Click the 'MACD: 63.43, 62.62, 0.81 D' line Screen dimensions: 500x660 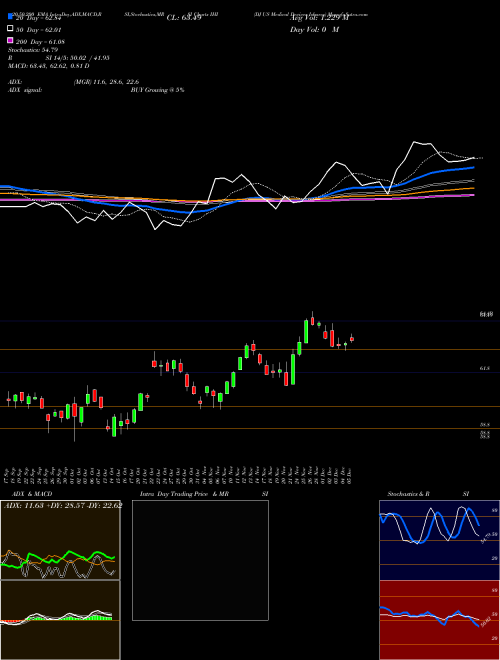pyautogui.click(x=49, y=66)
